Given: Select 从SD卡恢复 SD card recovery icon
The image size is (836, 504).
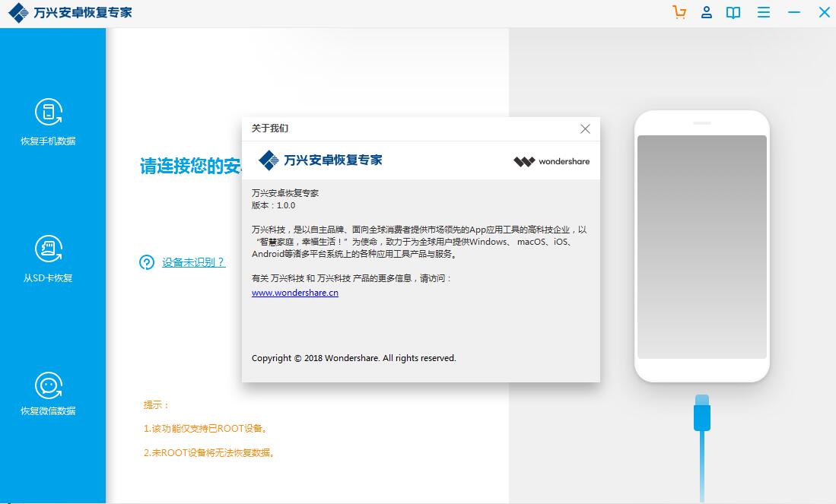Looking at the screenshot, I should coord(49,249).
